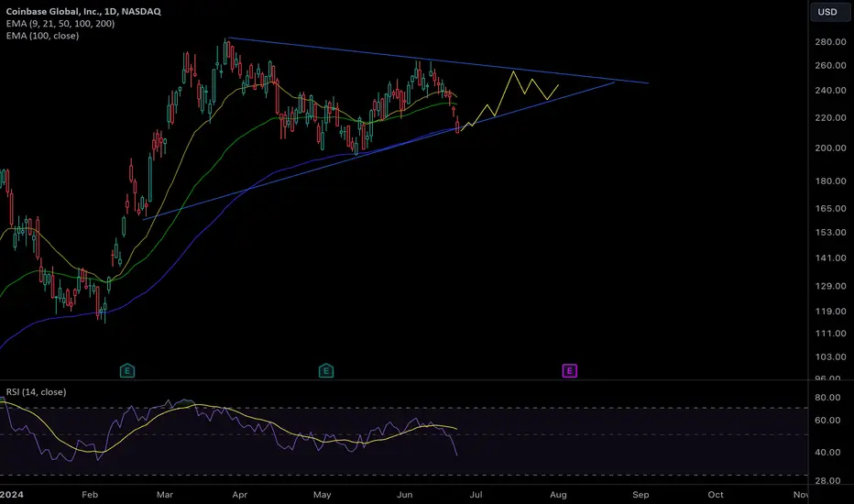854x504 pixels.
Task: Click the Aug label on time axis
Action: [558, 495]
